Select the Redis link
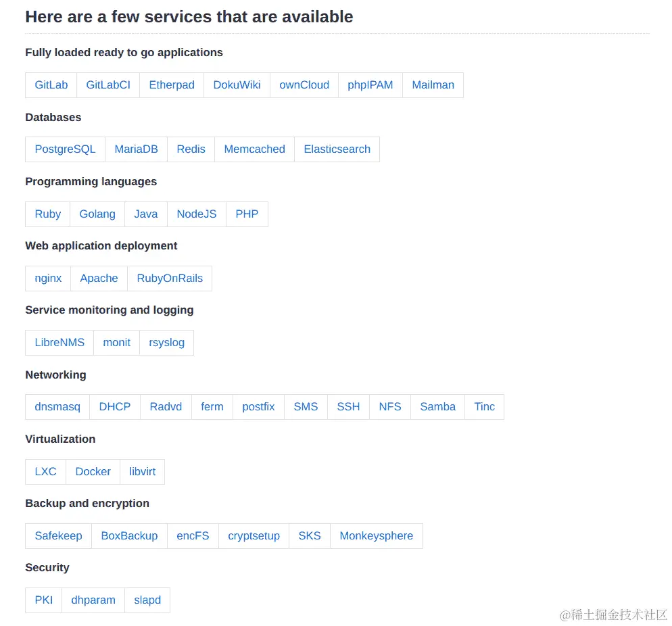 pos(191,149)
